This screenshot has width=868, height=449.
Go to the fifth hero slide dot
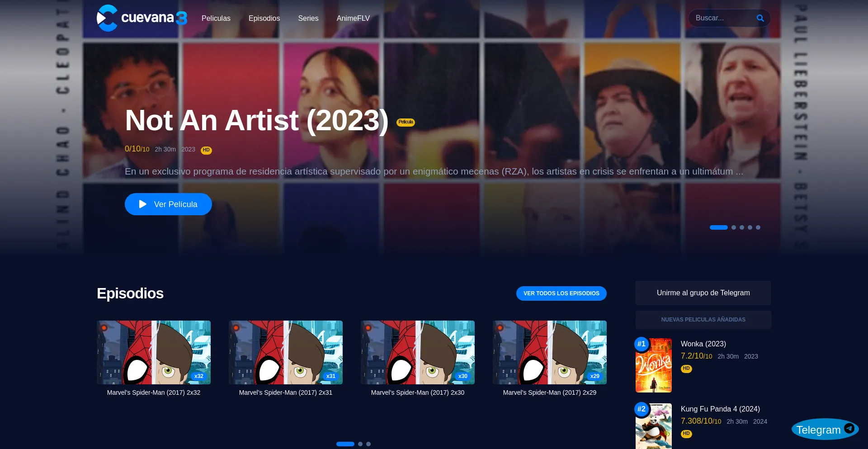[x=758, y=227]
